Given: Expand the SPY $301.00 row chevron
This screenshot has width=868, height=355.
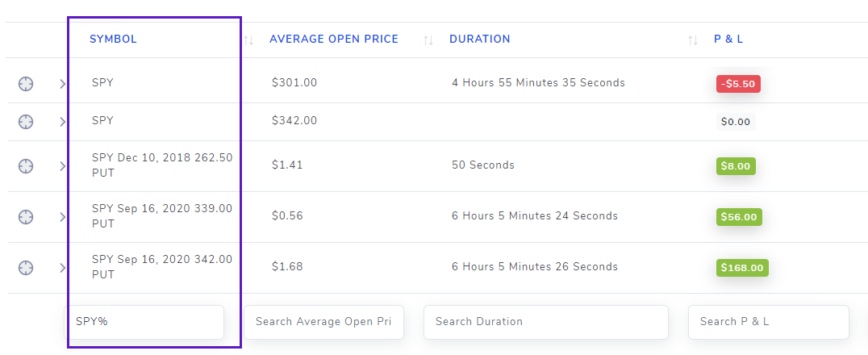Looking at the screenshot, I should point(63,84).
